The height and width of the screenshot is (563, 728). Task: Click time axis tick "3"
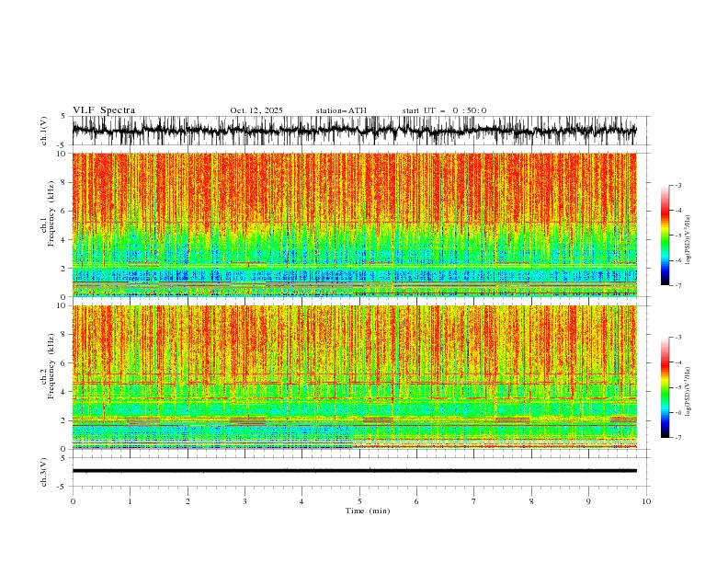pos(245,501)
